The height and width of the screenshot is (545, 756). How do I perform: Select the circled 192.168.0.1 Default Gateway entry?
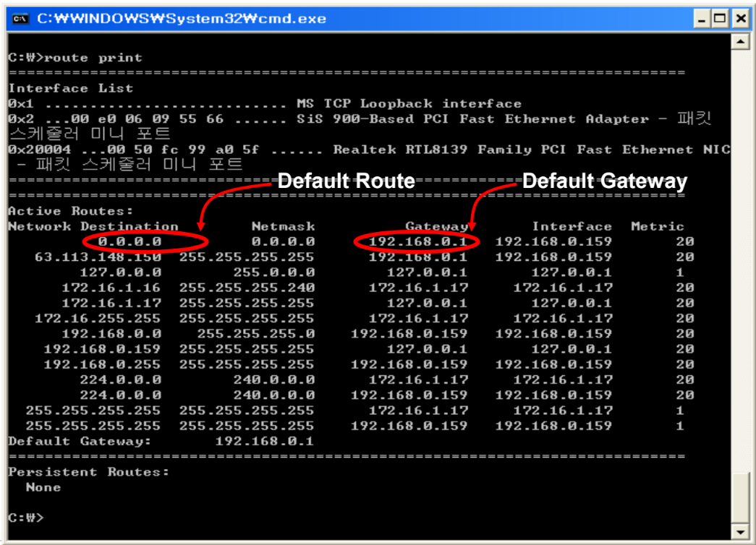tap(417, 241)
